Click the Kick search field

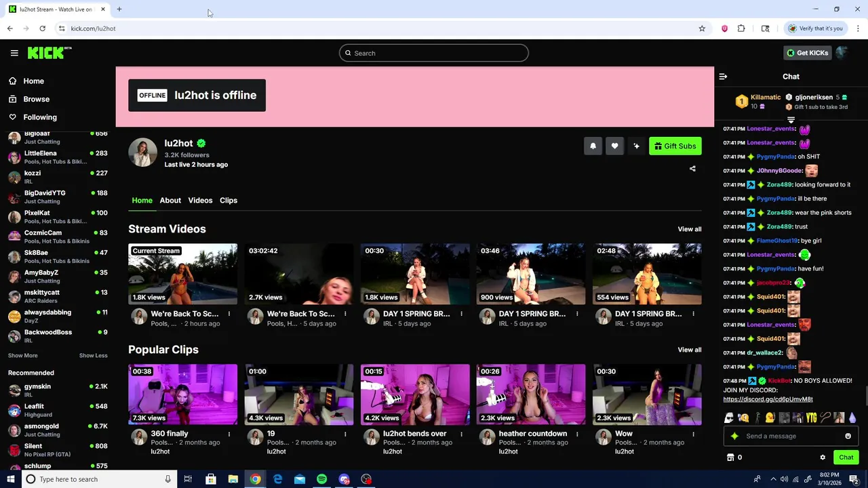(434, 53)
